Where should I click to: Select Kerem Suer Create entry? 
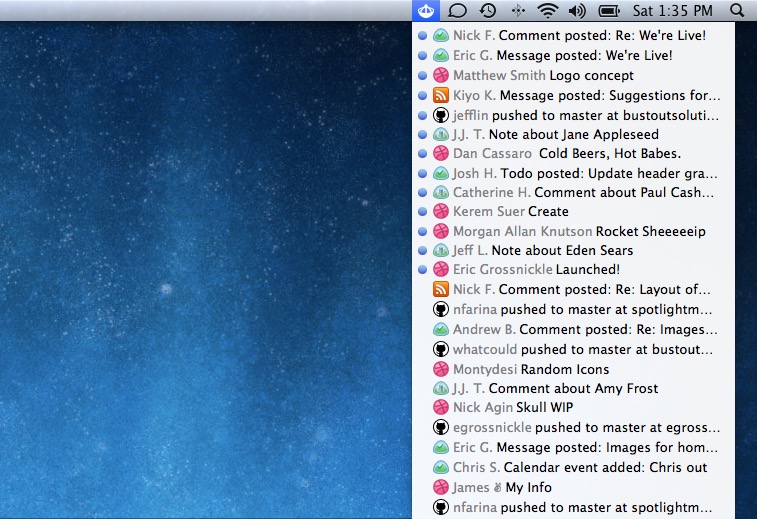(574, 211)
